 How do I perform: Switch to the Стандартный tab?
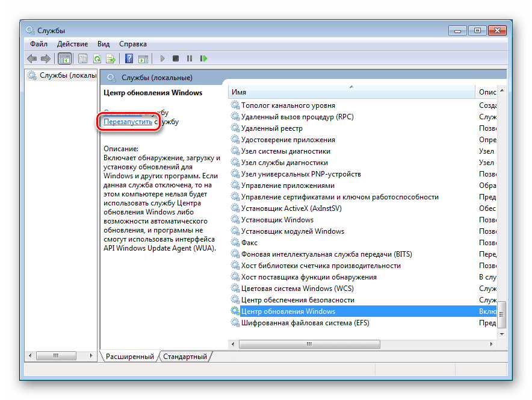pyautogui.click(x=185, y=357)
